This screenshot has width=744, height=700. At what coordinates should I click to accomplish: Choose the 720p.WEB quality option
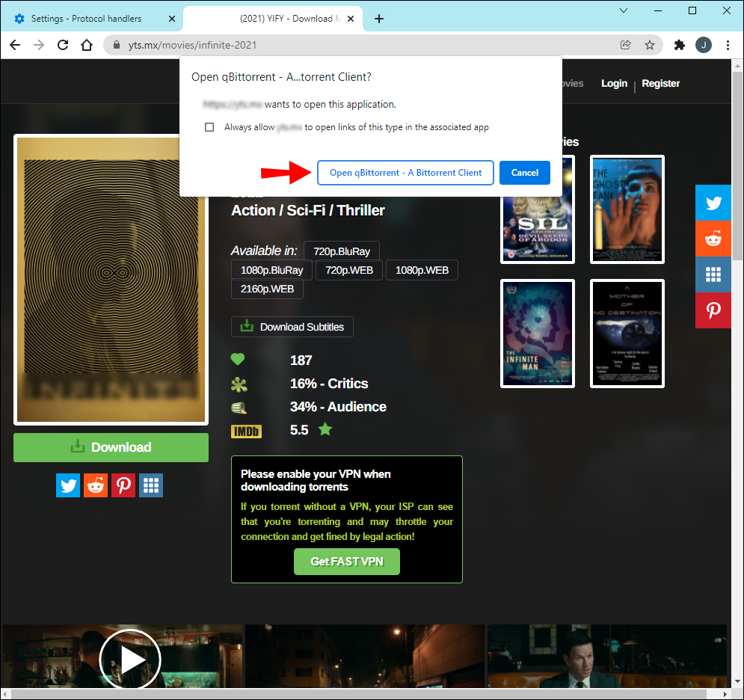[349, 270]
